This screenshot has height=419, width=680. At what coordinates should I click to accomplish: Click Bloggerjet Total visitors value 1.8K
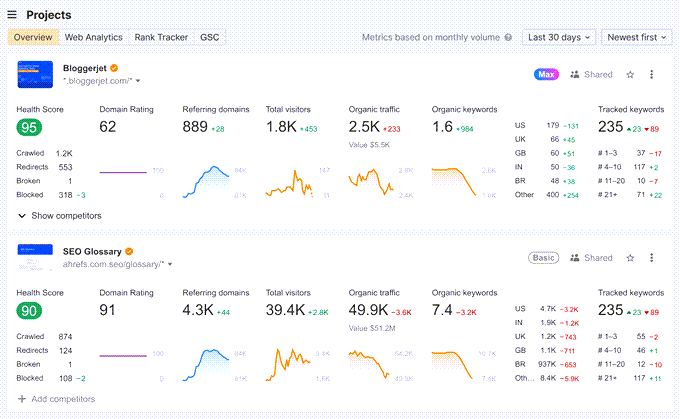pos(281,127)
